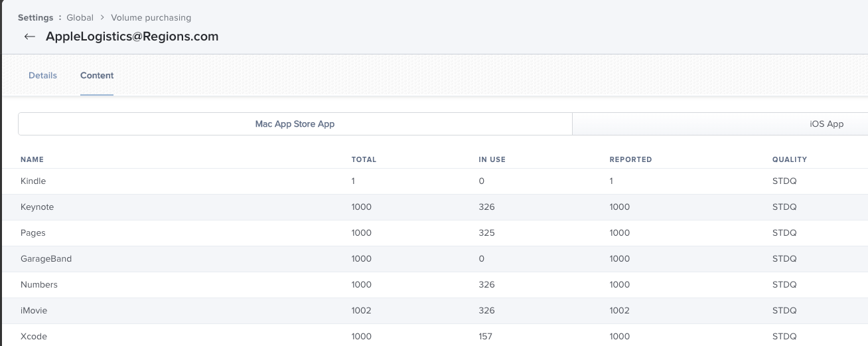Open the Details tab
This screenshot has width=868, height=346.
click(x=42, y=76)
